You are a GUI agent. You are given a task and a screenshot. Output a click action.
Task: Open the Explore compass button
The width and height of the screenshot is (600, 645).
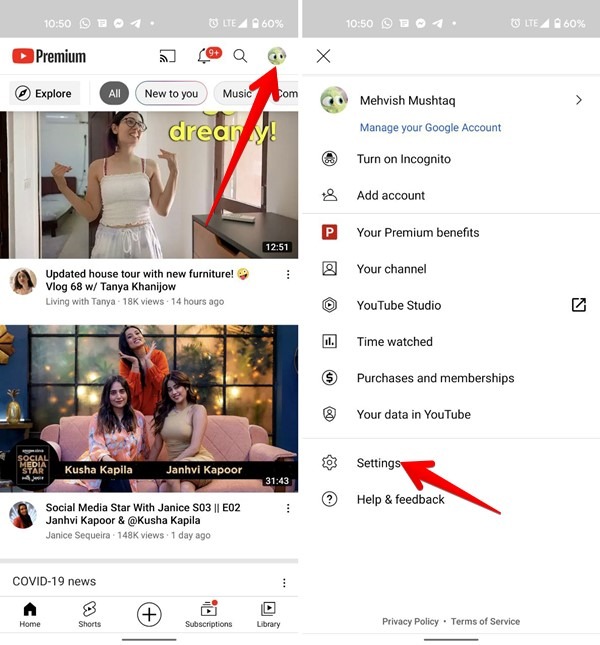[x=44, y=93]
